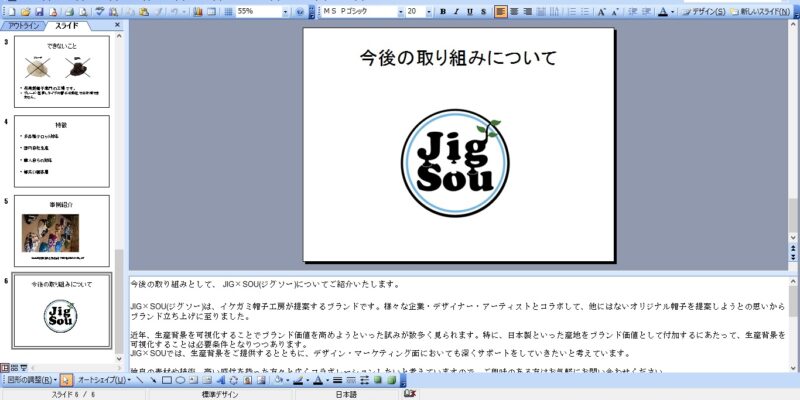Image resolution: width=800 pixels, height=400 pixels.
Task: Toggle the grid display icon
Action: click(x=228, y=12)
